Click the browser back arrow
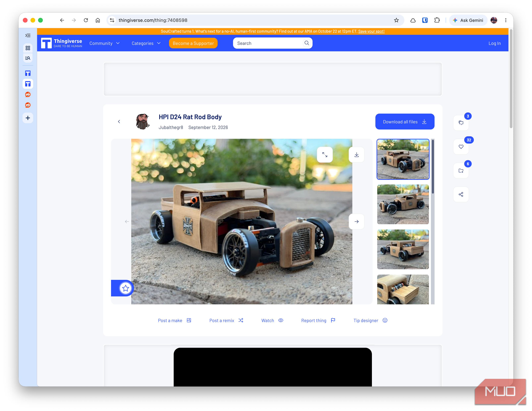The width and height of the screenshot is (532, 411). click(x=62, y=20)
